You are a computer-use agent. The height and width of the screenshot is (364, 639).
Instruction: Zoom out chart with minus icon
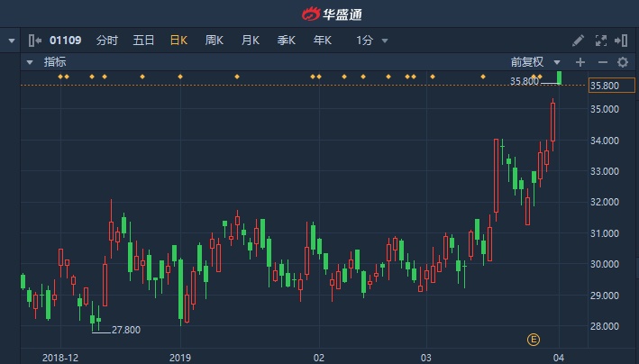[x=603, y=62]
